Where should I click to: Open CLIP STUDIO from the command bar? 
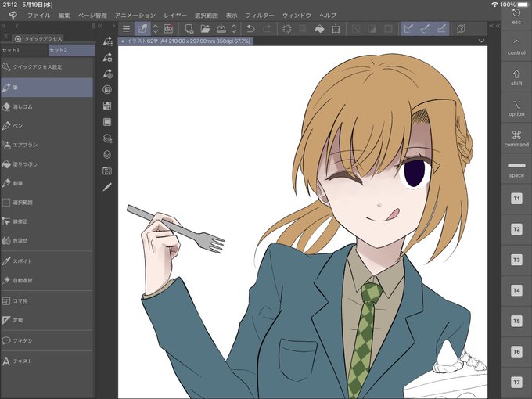[142, 29]
